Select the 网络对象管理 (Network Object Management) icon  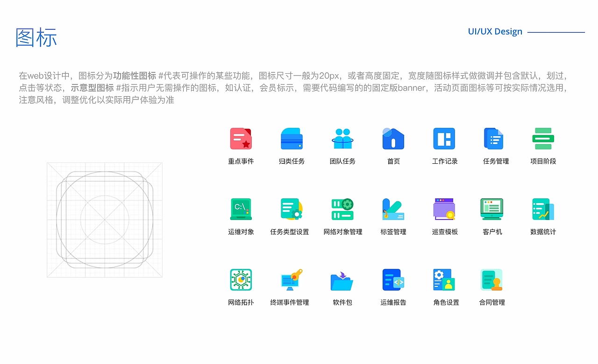pyautogui.click(x=342, y=209)
